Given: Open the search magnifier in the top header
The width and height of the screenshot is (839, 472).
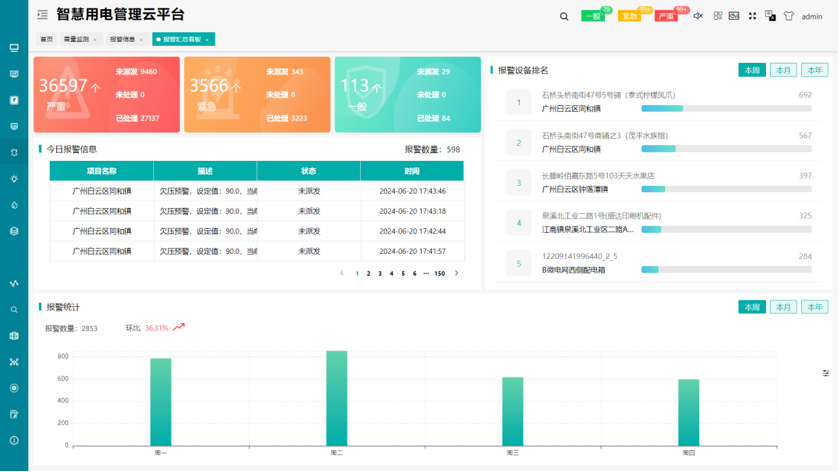Looking at the screenshot, I should point(564,17).
